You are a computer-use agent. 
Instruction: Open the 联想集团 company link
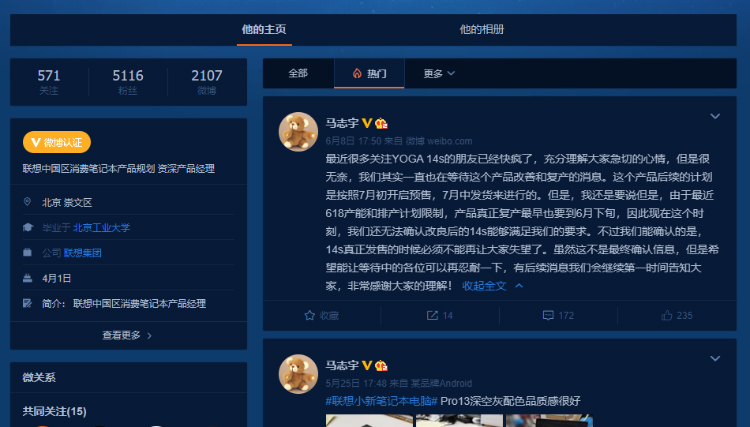tap(82, 253)
